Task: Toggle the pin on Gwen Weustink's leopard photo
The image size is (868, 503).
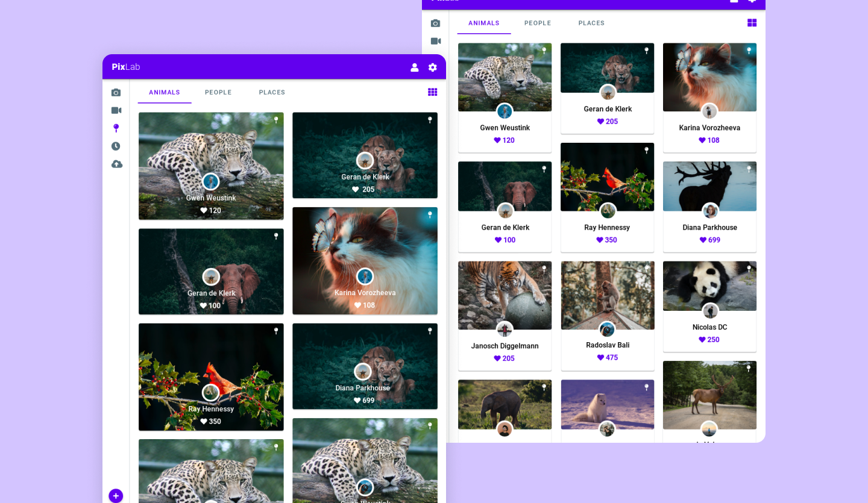Action: click(x=277, y=120)
